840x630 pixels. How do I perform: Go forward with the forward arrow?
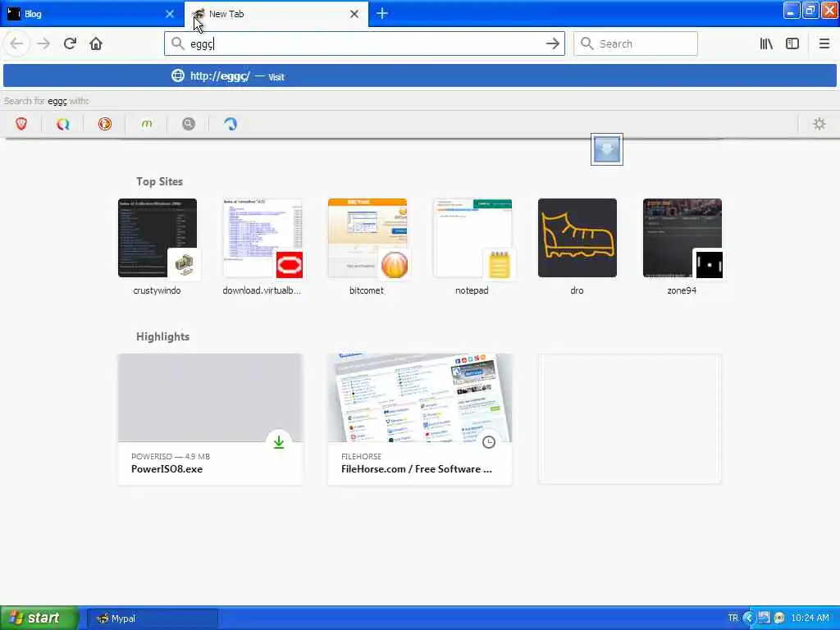pos(43,44)
